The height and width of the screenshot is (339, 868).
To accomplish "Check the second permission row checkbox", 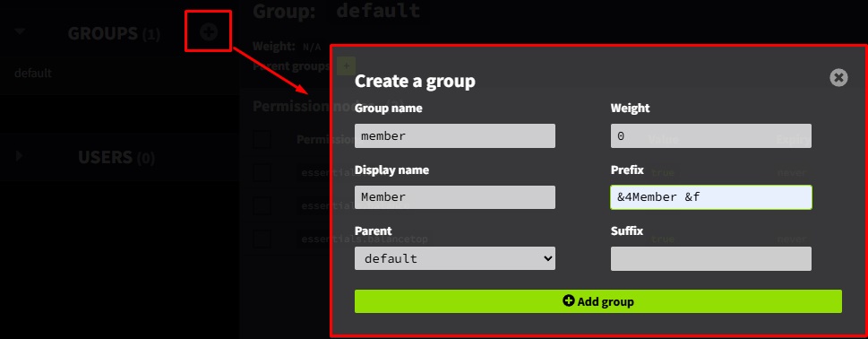I will pos(262,205).
